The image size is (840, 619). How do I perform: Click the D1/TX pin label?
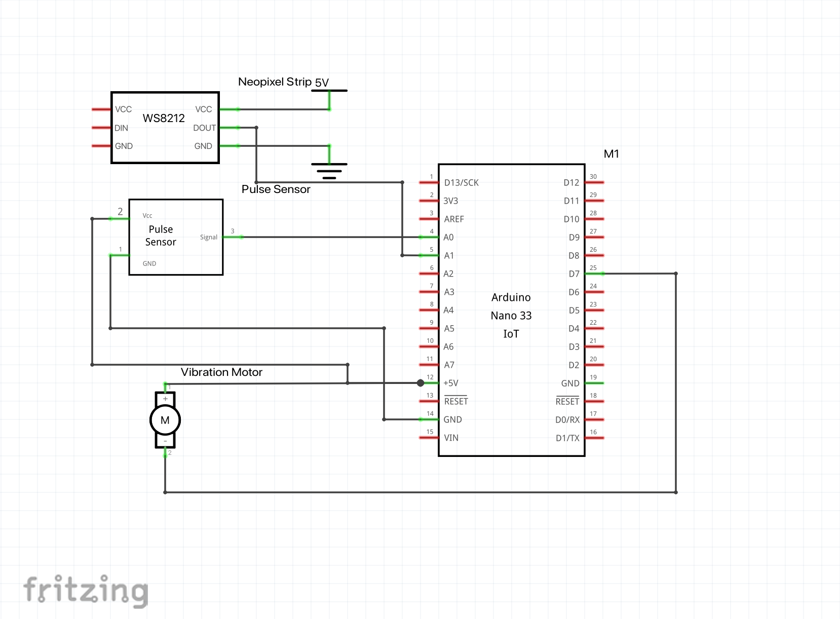click(567, 438)
